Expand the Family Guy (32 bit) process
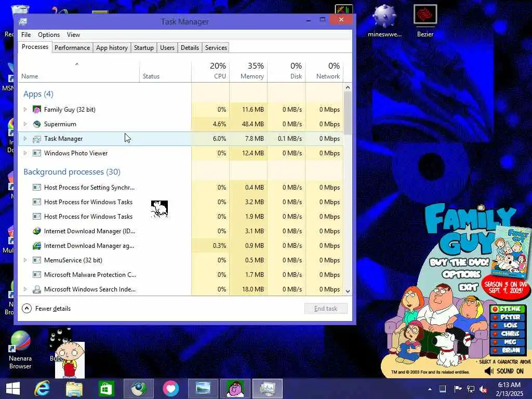Screen dimensions: 532x399 25,109
